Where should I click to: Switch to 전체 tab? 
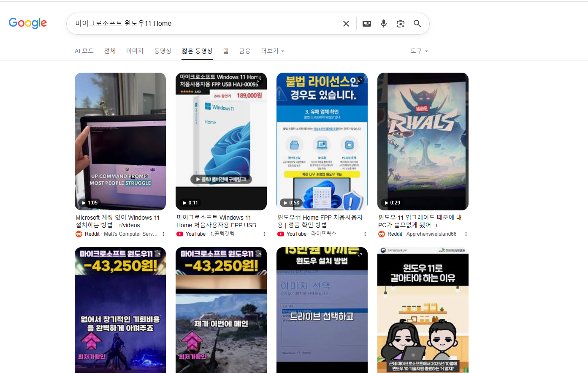coord(110,51)
